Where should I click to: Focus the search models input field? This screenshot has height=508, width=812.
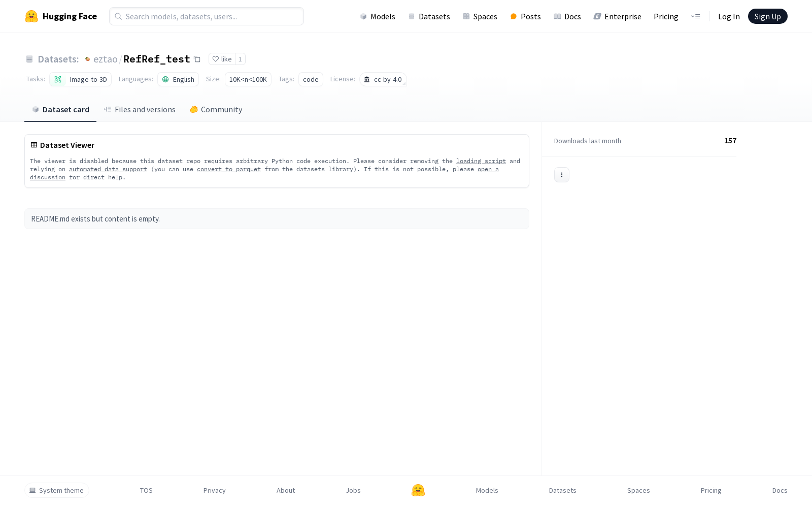(207, 16)
